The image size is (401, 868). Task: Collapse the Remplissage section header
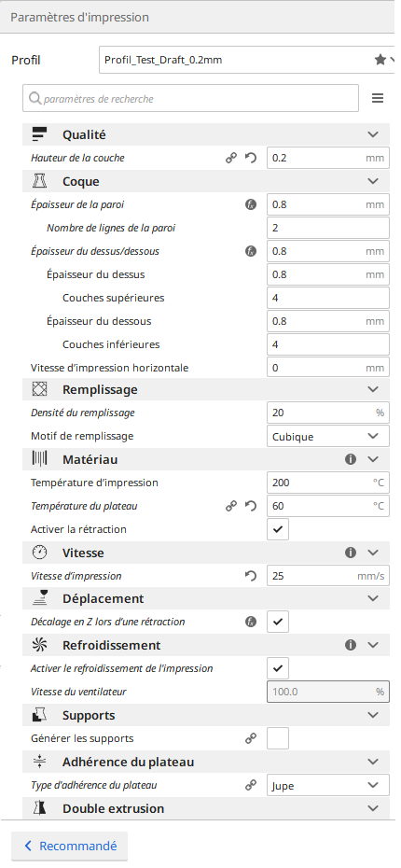tap(206, 390)
